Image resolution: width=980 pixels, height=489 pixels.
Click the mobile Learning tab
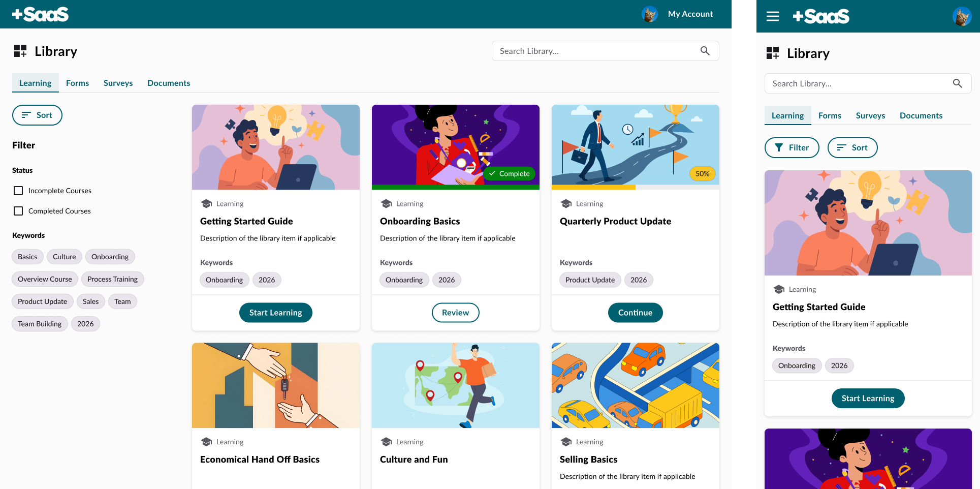(x=788, y=115)
